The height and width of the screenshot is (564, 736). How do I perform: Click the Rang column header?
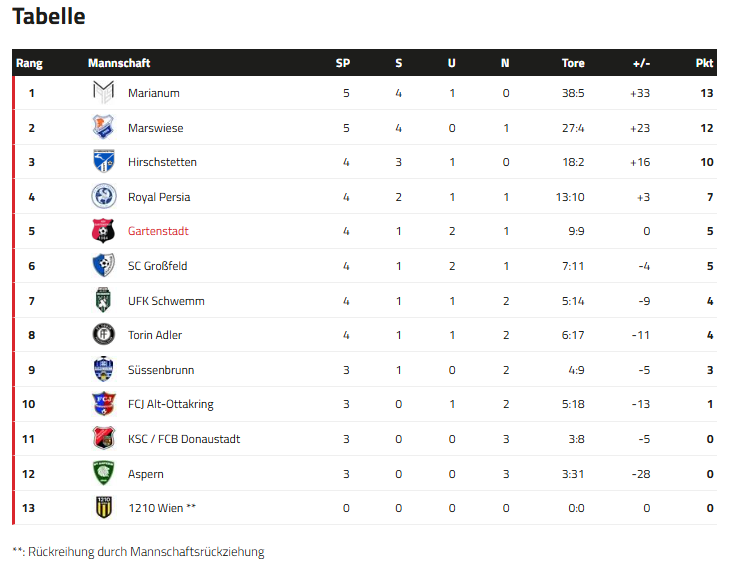point(29,63)
